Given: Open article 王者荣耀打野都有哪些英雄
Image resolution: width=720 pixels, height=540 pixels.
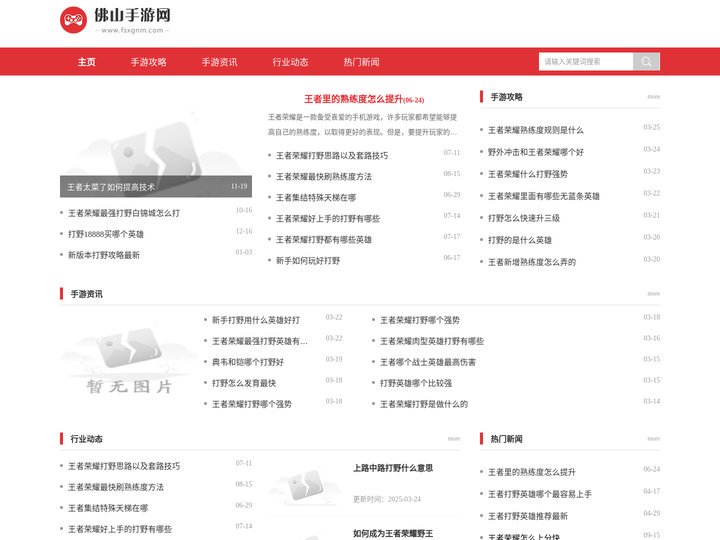Looking at the screenshot, I should (x=324, y=240).
